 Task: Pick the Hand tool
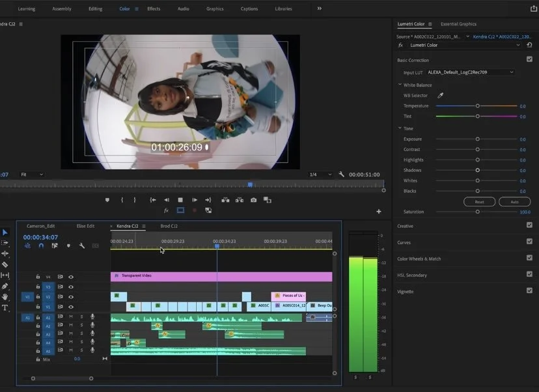point(5,297)
